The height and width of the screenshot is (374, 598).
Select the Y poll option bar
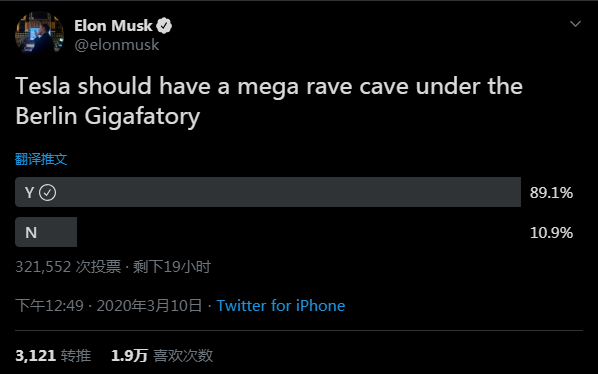pyautogui.click(x=268, y=192)
